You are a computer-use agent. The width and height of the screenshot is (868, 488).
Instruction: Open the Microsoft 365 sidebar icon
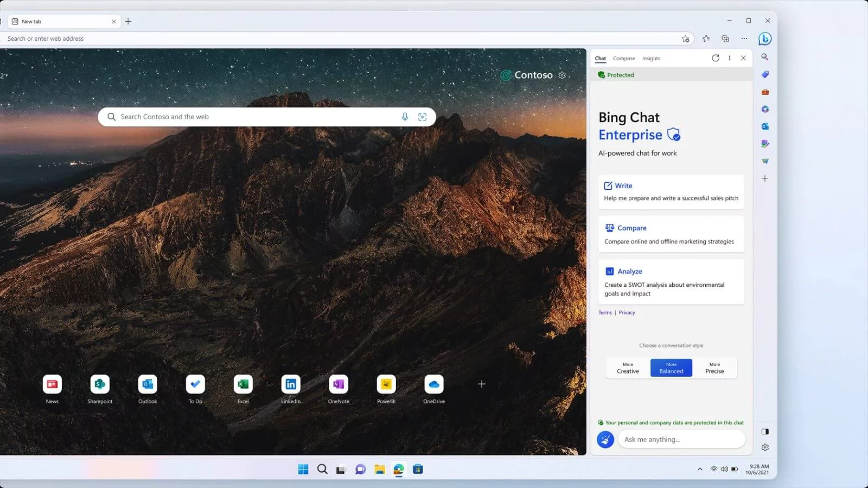[x=765, y=109]
